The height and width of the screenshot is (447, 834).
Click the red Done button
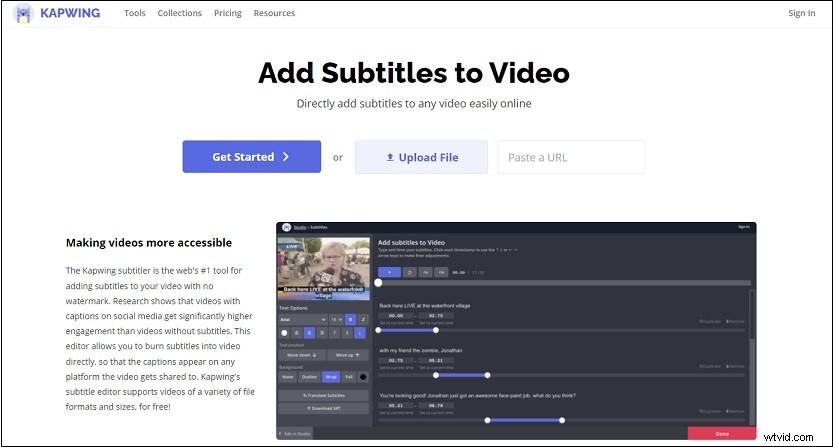pos(722,434)
